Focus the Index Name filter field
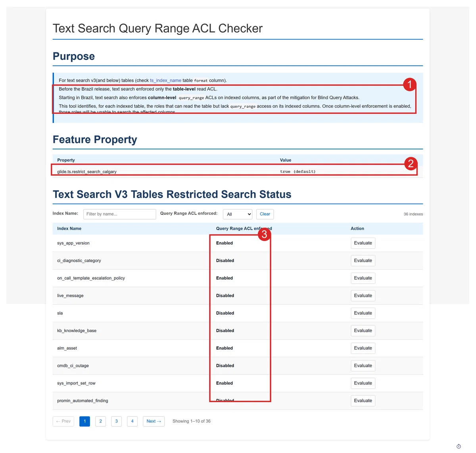This screenshot has height=453, width=476. click(119, 214)
